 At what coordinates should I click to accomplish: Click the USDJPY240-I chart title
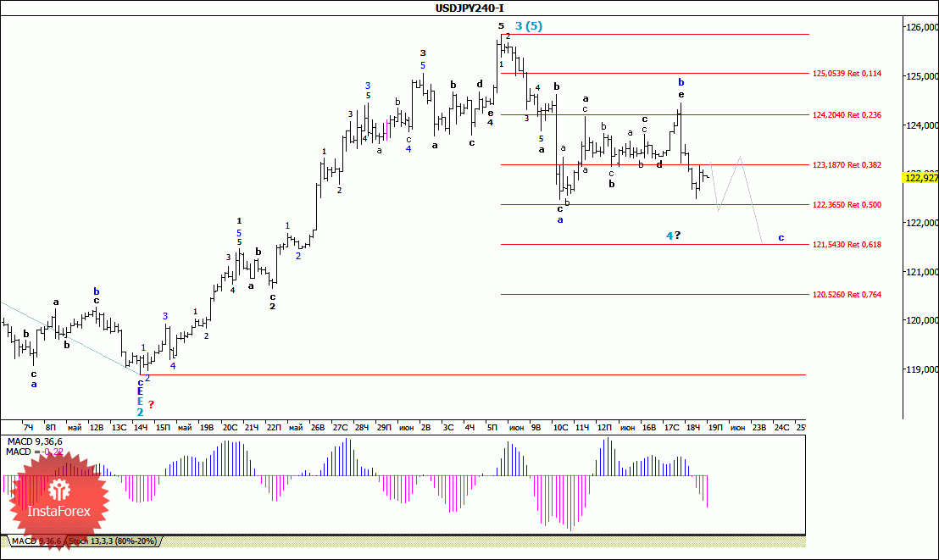[x=469, y=8]
